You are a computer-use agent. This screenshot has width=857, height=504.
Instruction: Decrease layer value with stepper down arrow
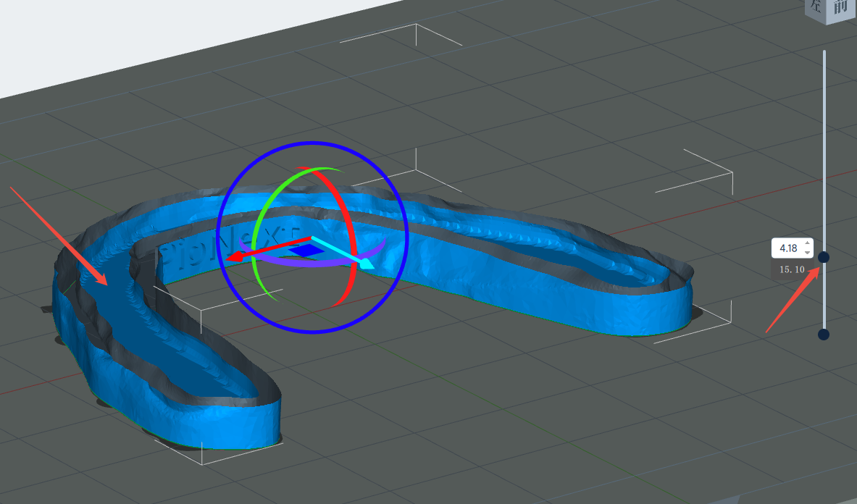coord(808,252)
